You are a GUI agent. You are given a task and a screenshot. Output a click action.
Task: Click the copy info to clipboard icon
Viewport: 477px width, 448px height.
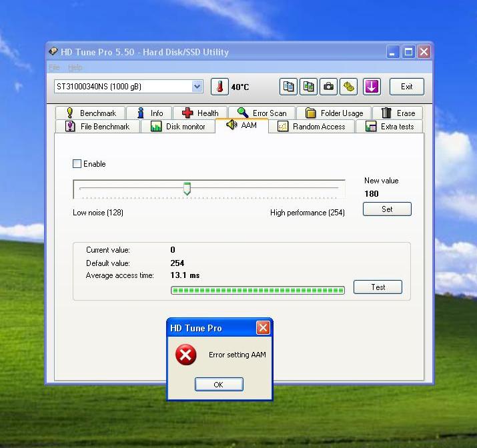(288, 87)
